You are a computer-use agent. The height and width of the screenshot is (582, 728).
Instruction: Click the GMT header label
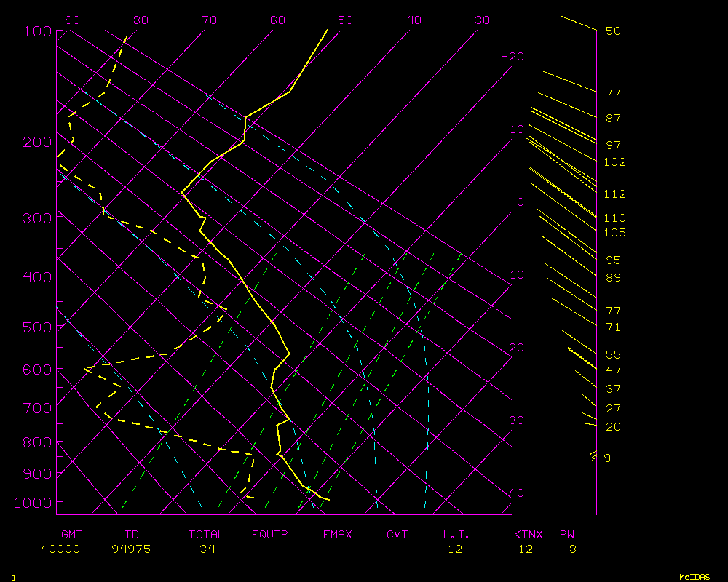click(x=72, y=535)
